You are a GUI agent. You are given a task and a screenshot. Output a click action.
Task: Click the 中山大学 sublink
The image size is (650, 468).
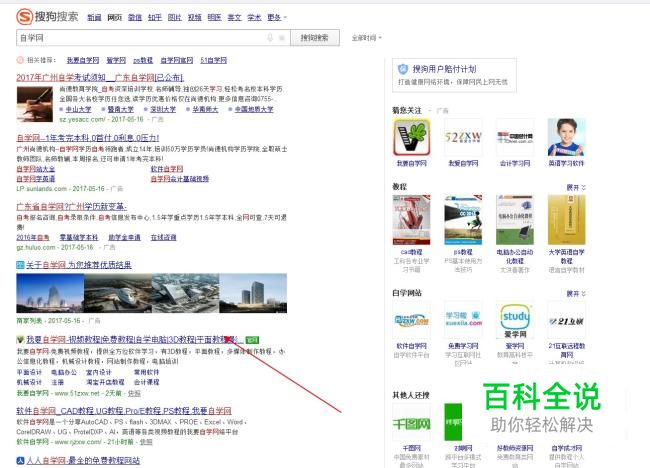click(78, 109)
